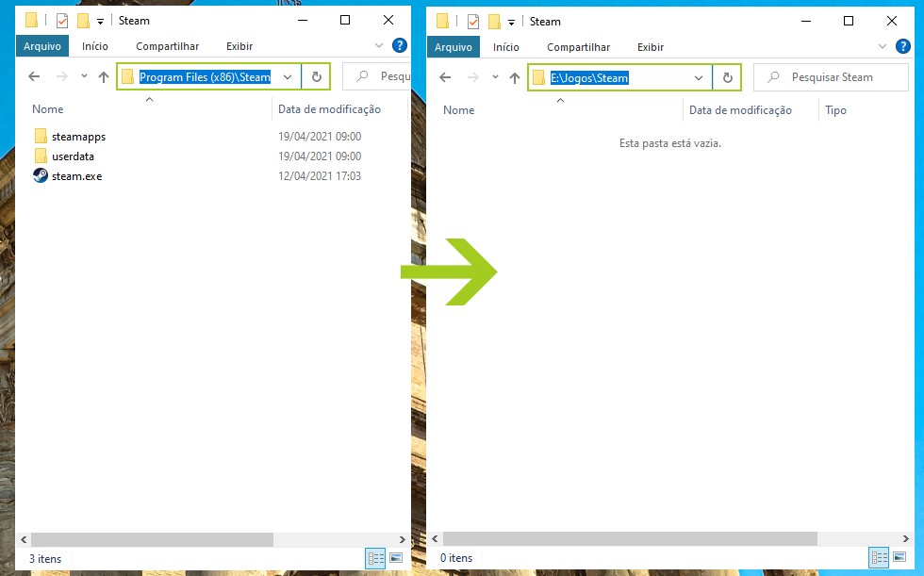The height and width of the screenshot is (576, 924).
Task: Click Properties quick-access icon in right window
Action: tap(473, 22)
